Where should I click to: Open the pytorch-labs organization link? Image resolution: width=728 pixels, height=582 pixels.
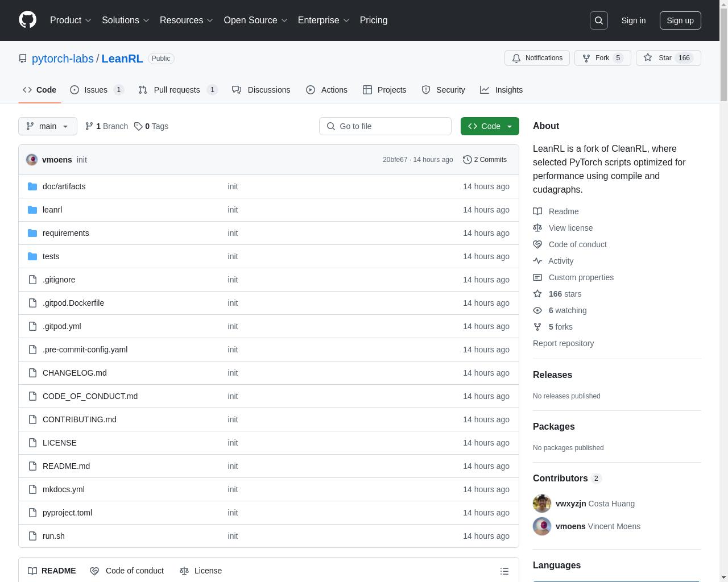coord(63,59)
